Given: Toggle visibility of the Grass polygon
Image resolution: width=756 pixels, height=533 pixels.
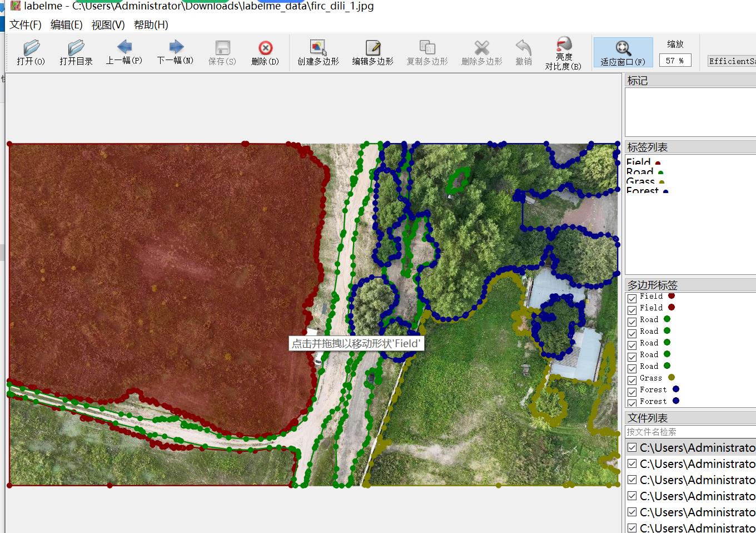Looking at the screenshot, I should point(632,380).
